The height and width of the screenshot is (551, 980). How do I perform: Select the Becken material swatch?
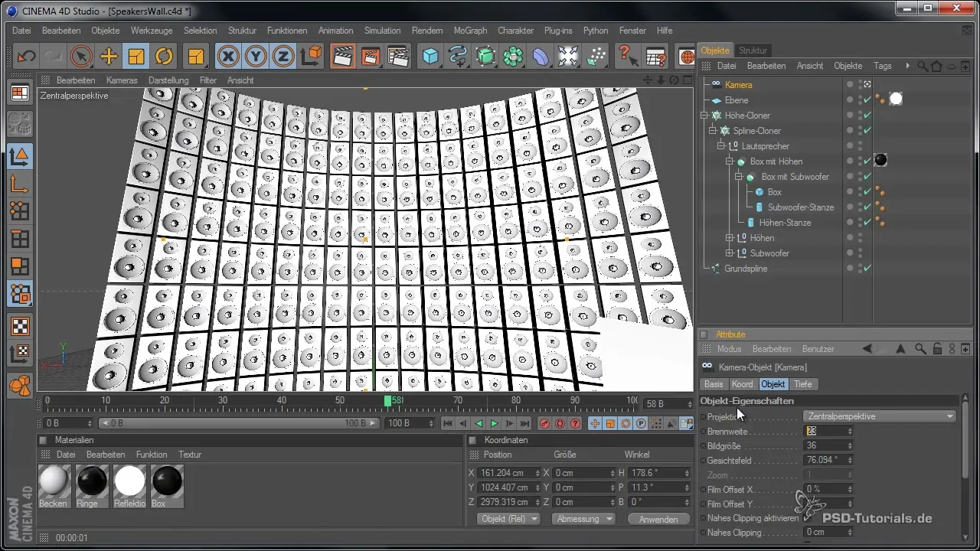click(54, 481)
